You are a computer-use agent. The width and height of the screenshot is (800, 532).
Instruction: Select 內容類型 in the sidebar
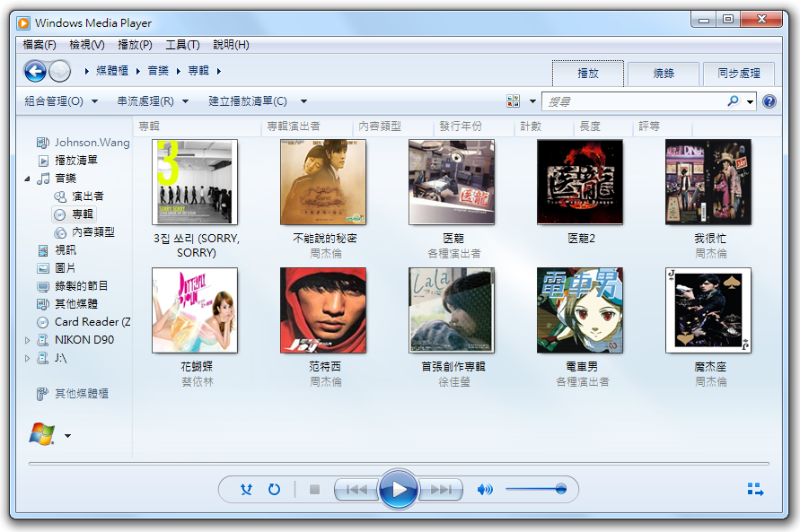84,232
